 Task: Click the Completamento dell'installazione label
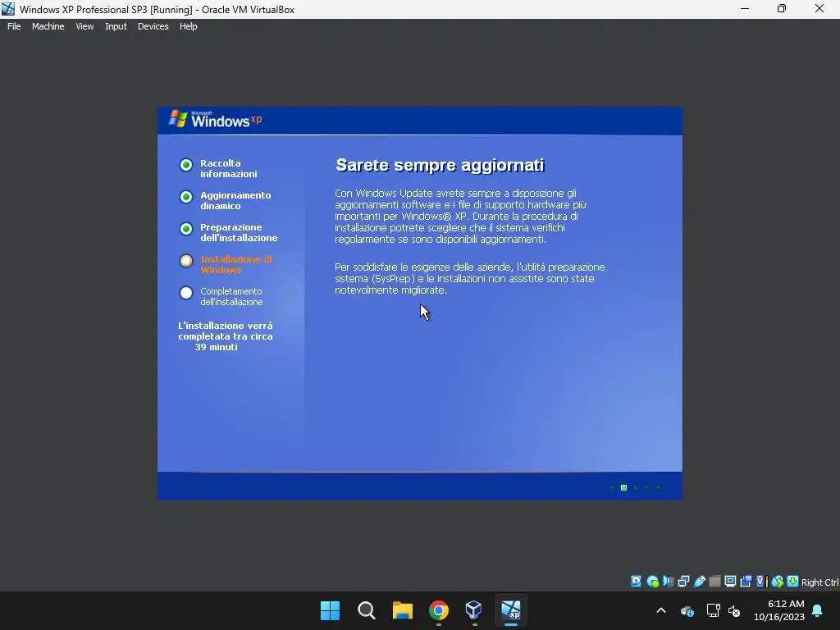(x=231, y=297)
